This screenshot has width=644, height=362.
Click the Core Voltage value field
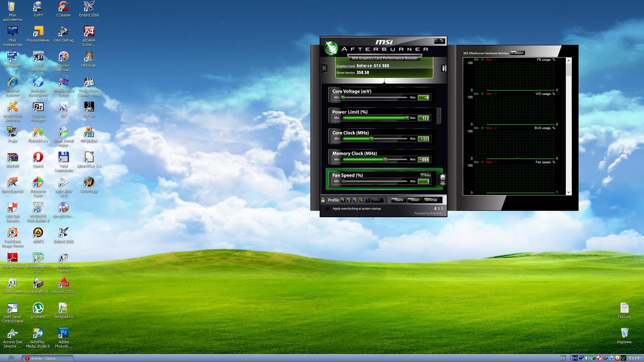pos(424,98)
